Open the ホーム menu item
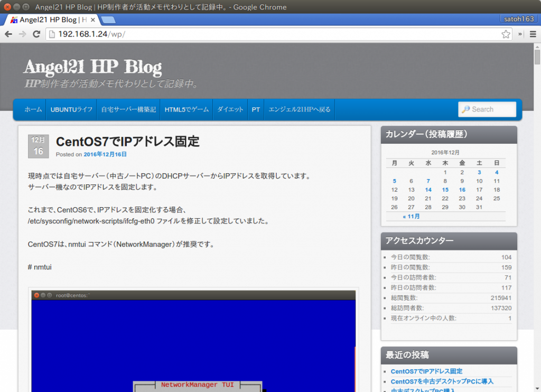This screenshot has height=392, width=541. pos(33,109)
